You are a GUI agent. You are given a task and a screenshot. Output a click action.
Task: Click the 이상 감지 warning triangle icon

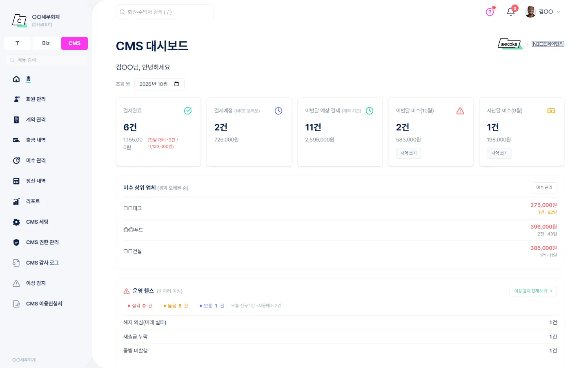16,283
